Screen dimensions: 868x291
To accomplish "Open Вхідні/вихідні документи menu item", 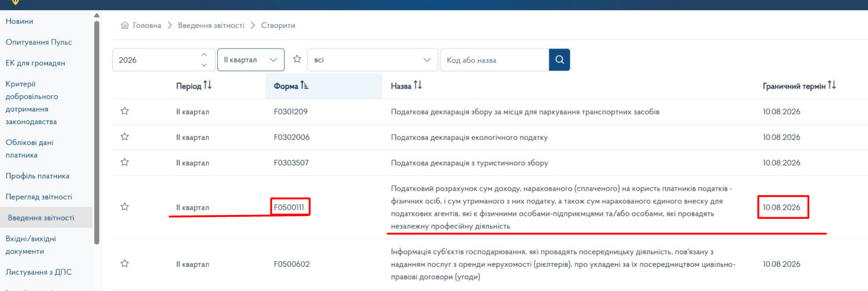I will point(31,245).
